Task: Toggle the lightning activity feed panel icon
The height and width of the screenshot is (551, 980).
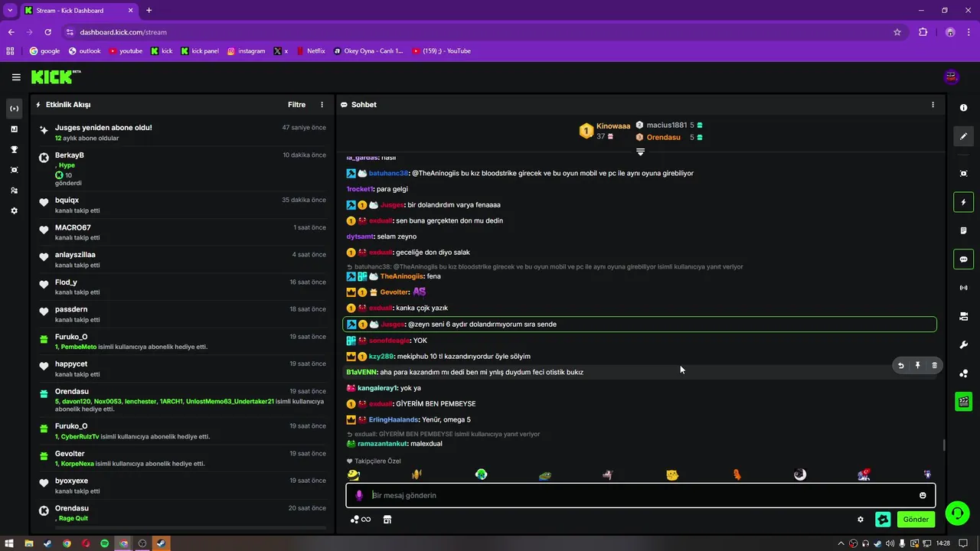Action: click(x=963, y=202)
